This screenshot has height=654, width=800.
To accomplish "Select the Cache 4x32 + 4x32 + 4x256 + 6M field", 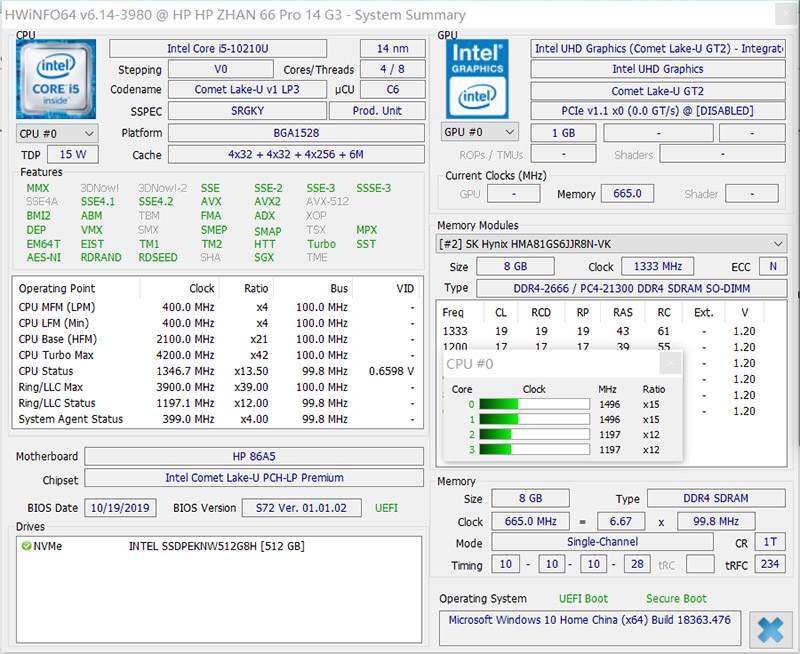I will 296,155.
